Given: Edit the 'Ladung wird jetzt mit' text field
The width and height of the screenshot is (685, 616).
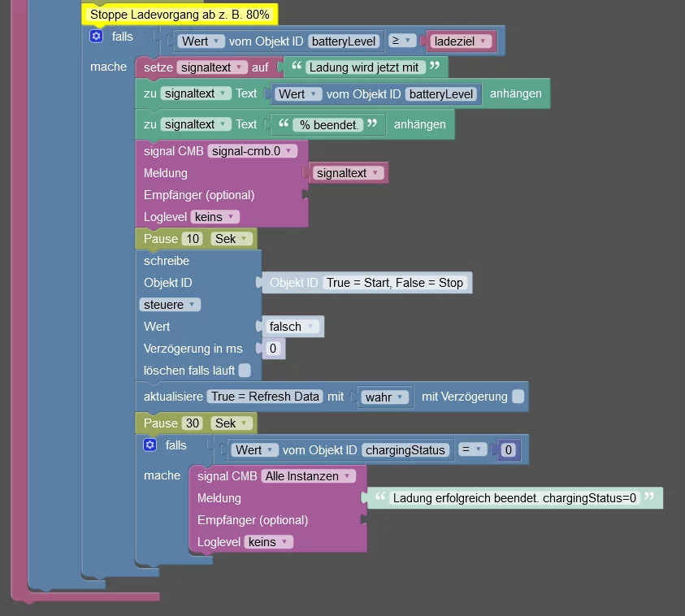Looking at the screenshot, I should tap(364, 67).
